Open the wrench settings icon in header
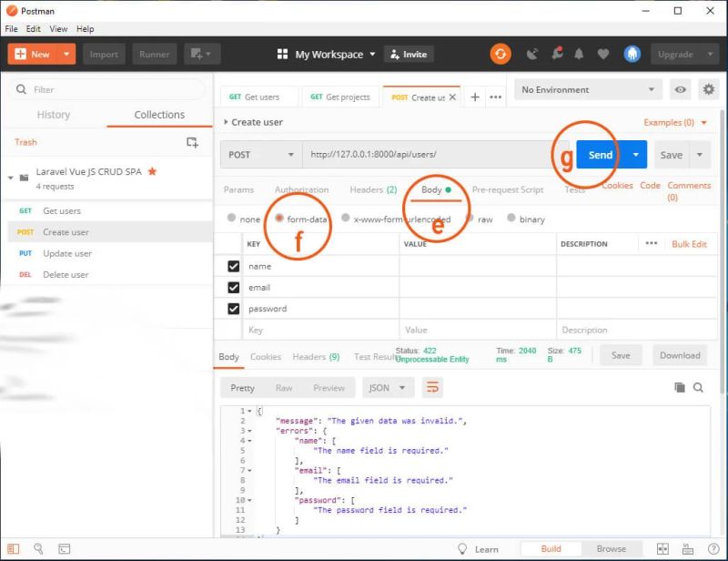Screen dimensions: 728x561 tap(557, 54)
